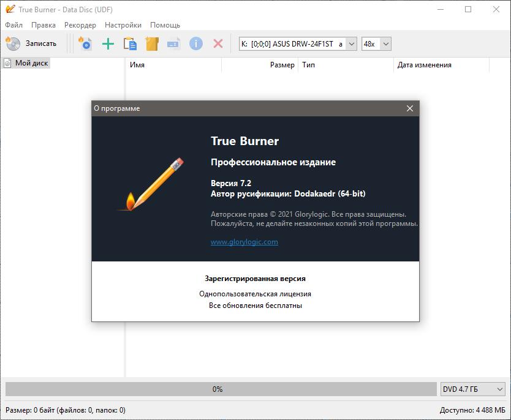Open the DVD 4.7 ГБ disc size dropdown
Screen dimensions: 511x420
click(x=472, y=389)
